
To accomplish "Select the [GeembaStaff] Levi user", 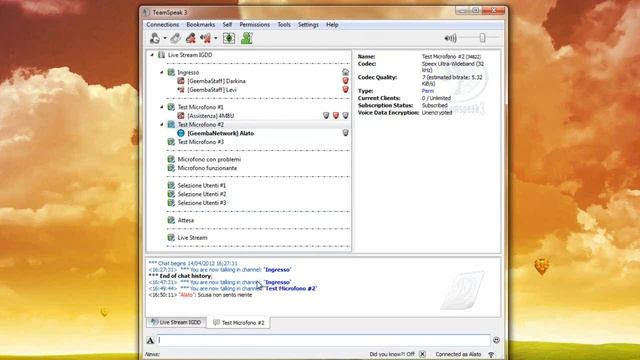I will [212, 90].
